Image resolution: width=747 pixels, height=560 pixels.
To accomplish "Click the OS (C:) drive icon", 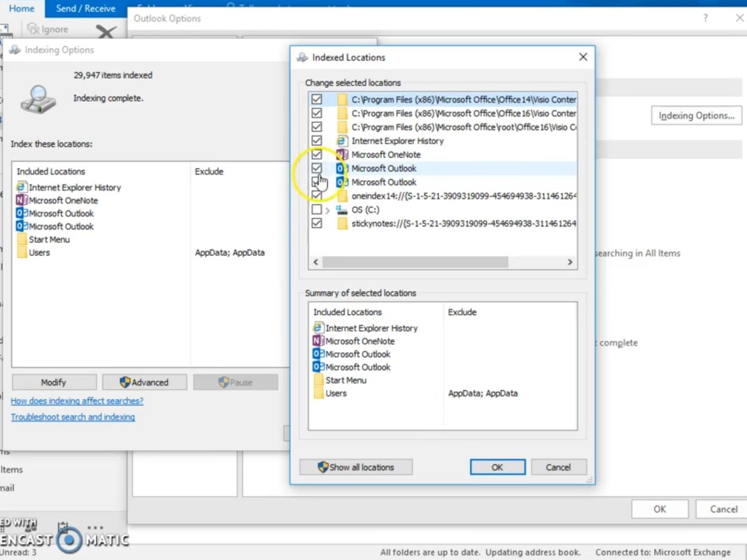I will [342, 209].
